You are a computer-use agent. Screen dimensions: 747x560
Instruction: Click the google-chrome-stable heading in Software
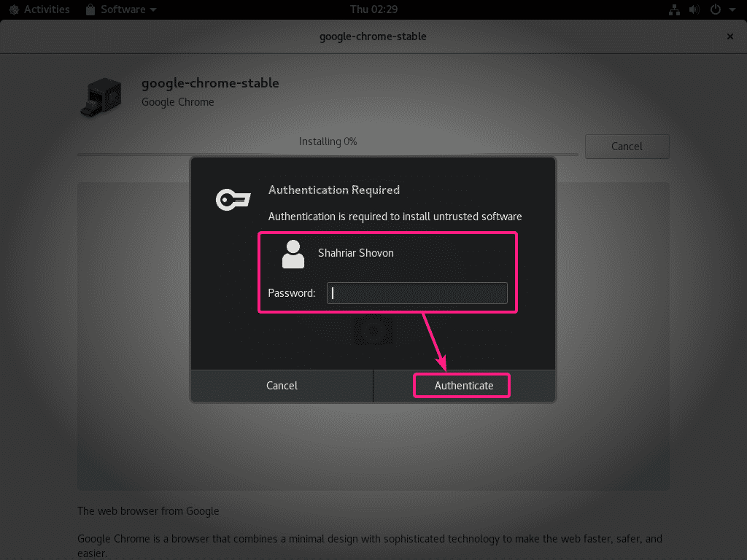[x=210, y=83]
